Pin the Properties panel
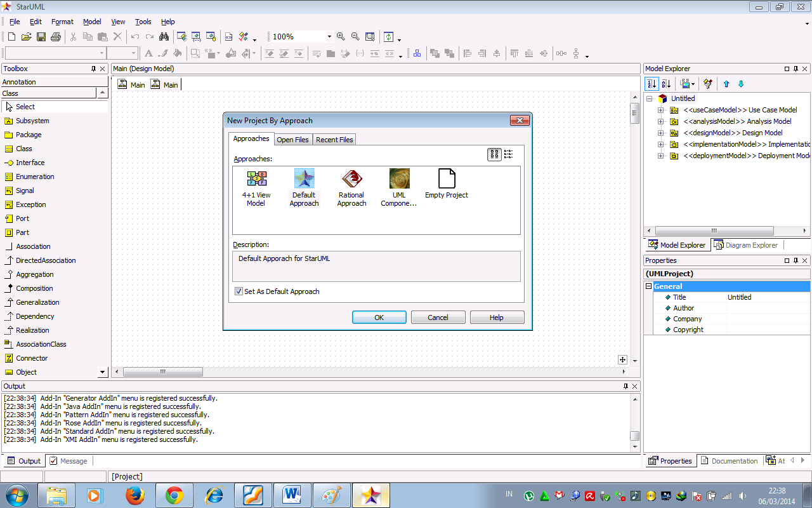 pos(796,260)
